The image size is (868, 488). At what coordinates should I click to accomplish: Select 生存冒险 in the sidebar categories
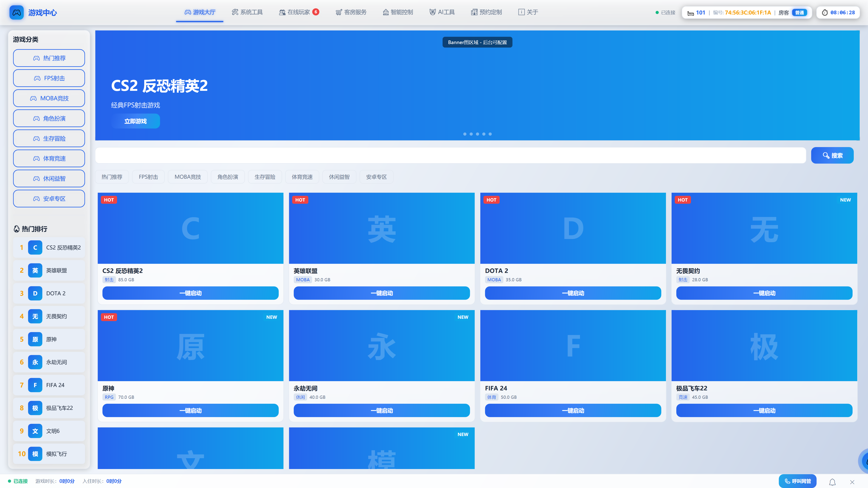[x=49, y=138]
